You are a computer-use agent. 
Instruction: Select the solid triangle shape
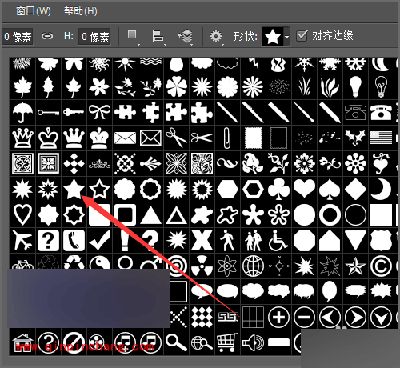[151, 215]
